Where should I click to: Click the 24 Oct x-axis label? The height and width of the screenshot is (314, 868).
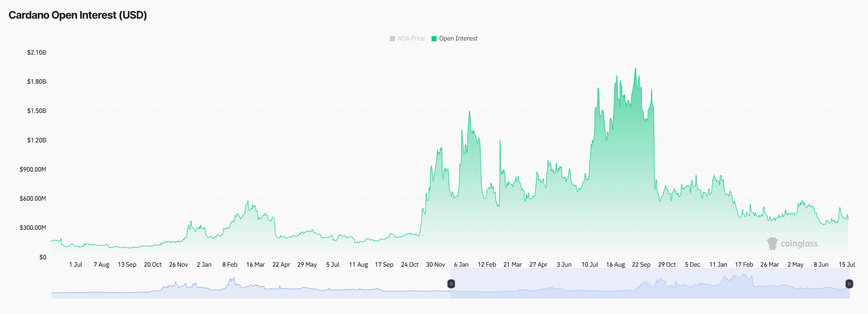(x=410, y=265)
